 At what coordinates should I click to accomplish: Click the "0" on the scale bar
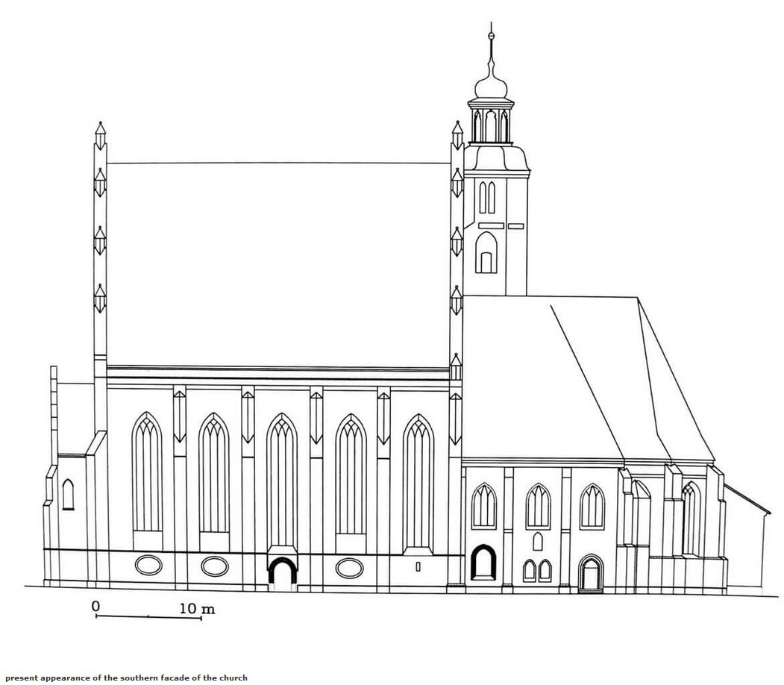tap(95, 606)
